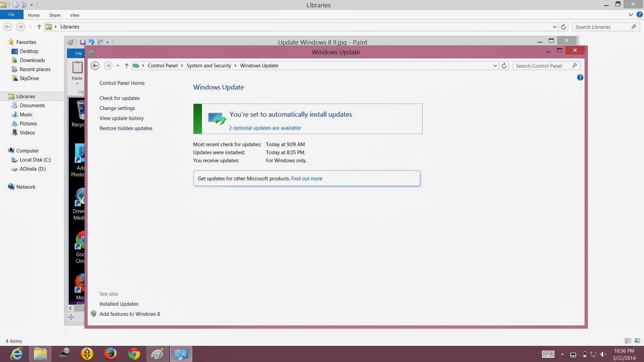Click Save icon in Paint toolbar
644x362 pixels.
(83, 42)
